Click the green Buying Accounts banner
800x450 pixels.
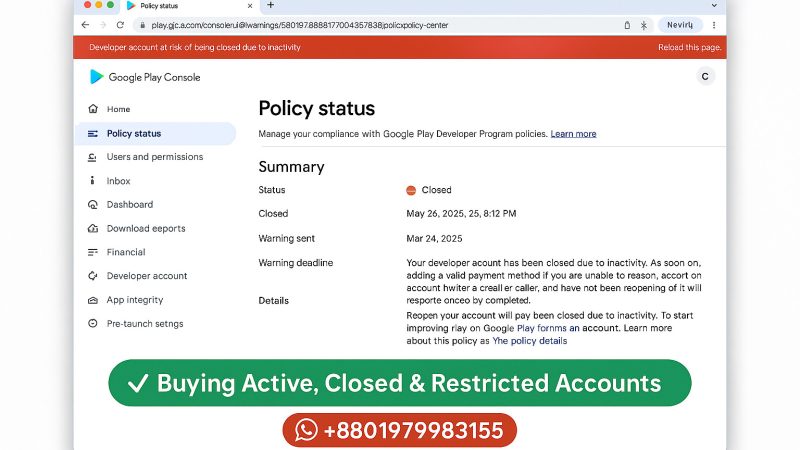[399, 383]
